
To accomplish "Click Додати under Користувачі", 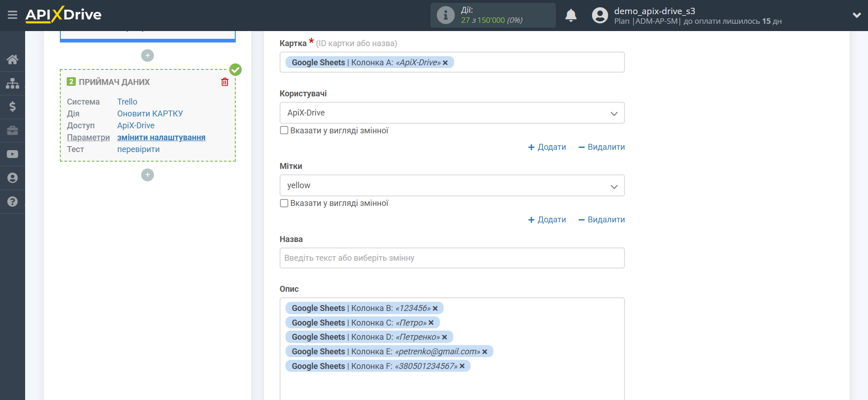I will [547, 147].
